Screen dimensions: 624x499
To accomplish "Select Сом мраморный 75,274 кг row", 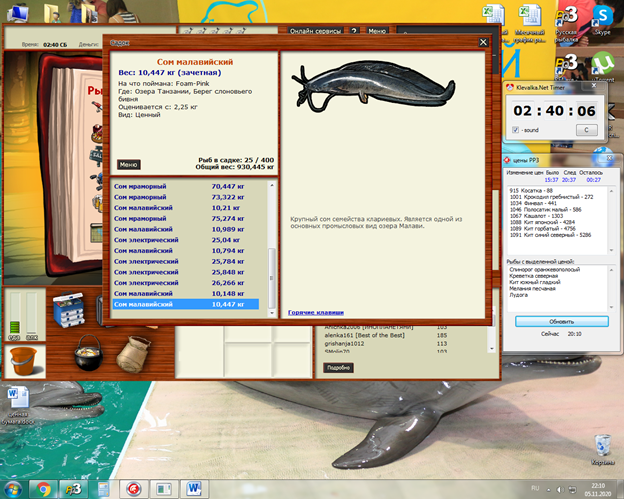I will pos(185,218).
